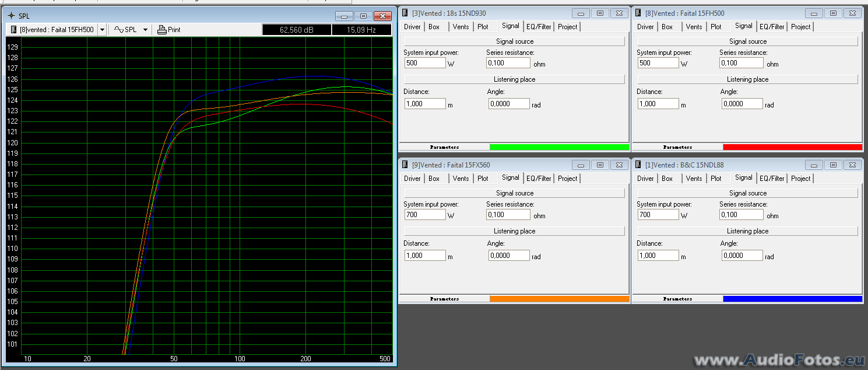
Task: Switch to Driver tab in 18s 15ND930 window
Action: [x=412, y=27]
